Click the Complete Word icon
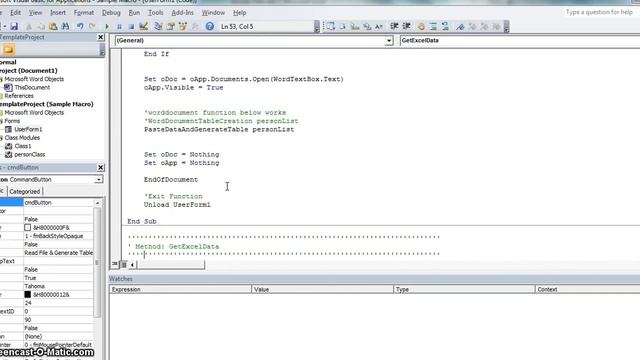The width and height of the screenshot is (640, 360). 379,27
